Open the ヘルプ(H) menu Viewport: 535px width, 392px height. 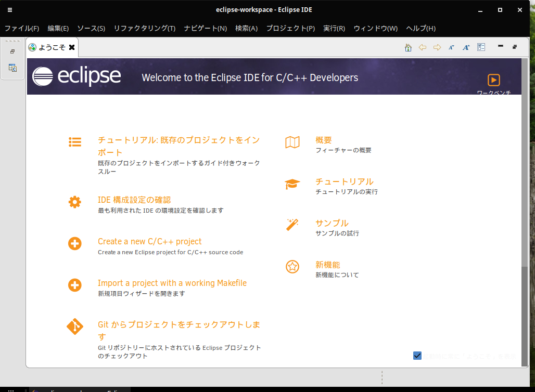[421, 28]
